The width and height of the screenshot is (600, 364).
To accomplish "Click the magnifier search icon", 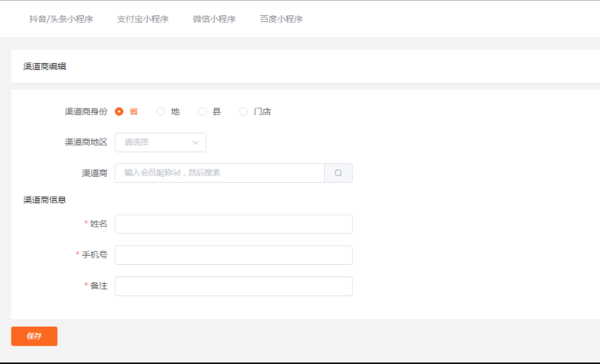I will [339, 173].
